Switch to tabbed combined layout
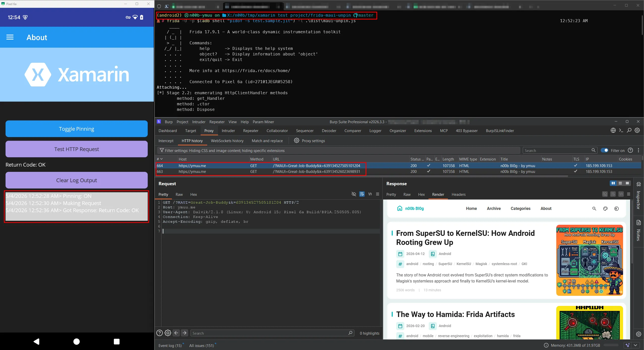Screen dimensions: 644x350 click(627, 183)
